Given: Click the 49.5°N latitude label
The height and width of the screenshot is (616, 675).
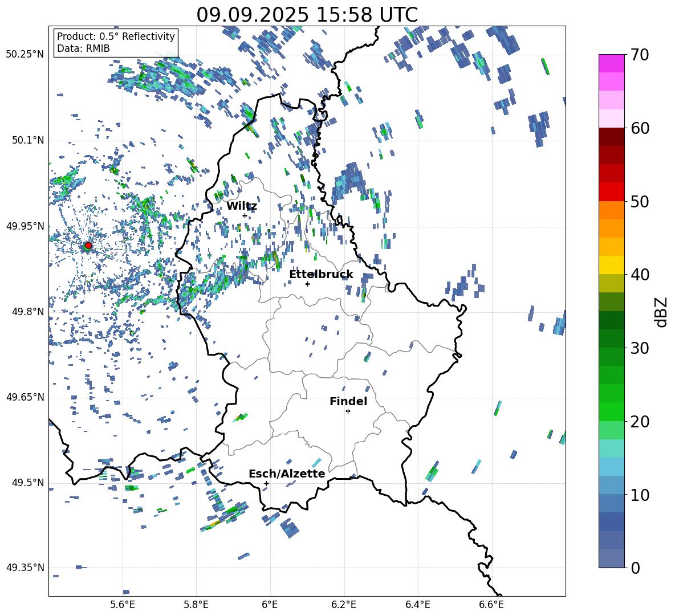Looking at the screenshot, I should (x=27, y=483).
